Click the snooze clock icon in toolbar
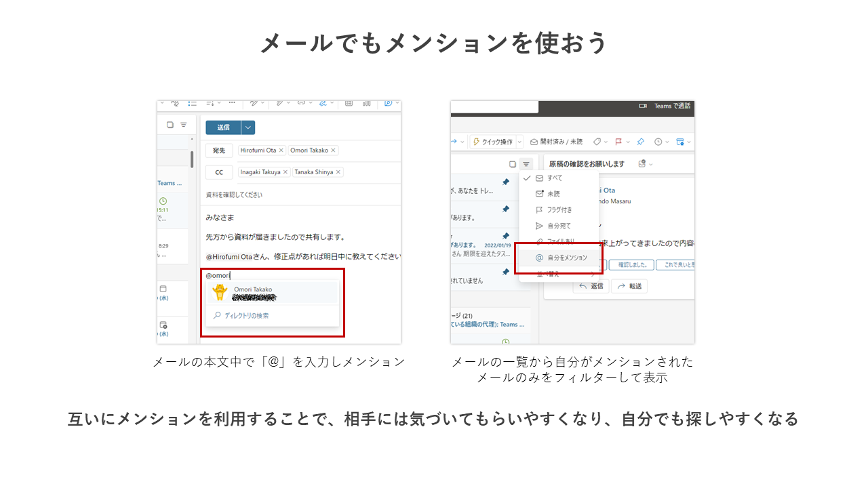Viewport: 868px width, 488px height. [x=658, y=142]
